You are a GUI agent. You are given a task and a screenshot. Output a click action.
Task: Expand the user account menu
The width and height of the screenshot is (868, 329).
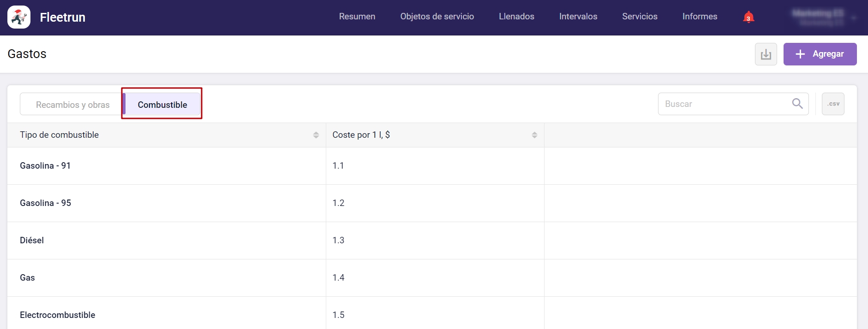[x=823, y=18]
